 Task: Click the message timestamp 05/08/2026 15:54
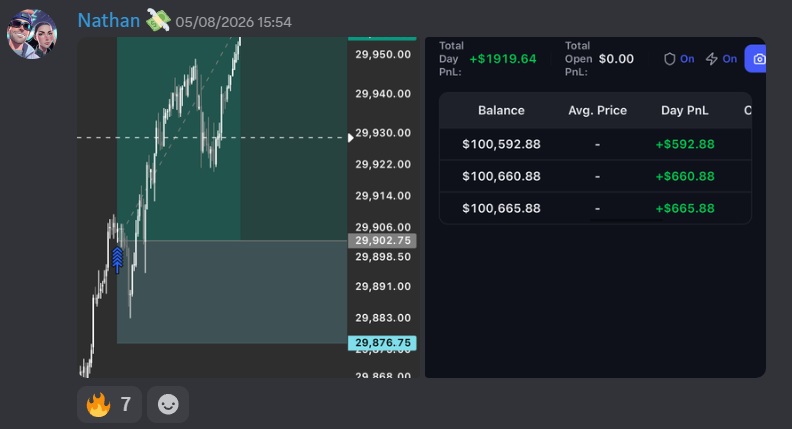233,22
